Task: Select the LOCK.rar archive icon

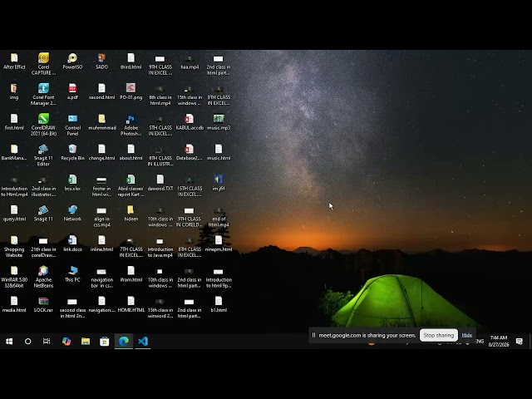Action: tap(43, 304)
